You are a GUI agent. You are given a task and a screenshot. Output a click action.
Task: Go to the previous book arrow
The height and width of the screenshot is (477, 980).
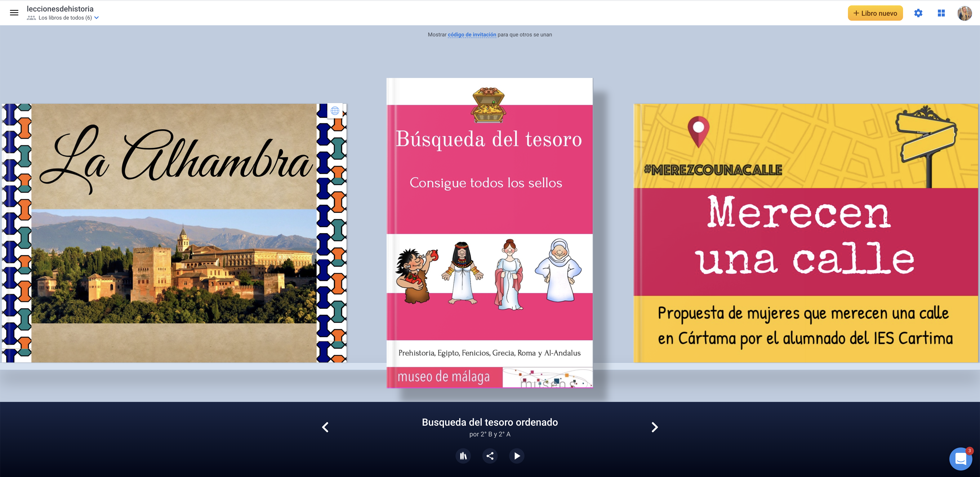click(x=325, y=427)
